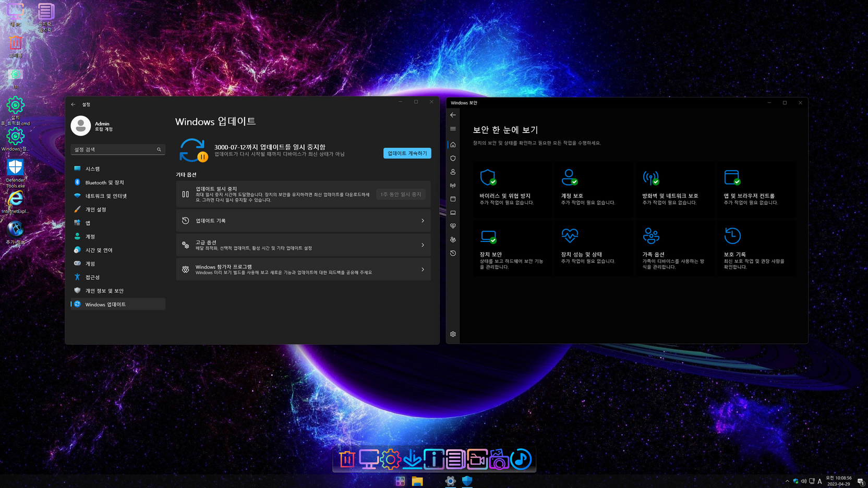The width and height of the screenshot is (868, 488).
Task: Open Virus & threat protection shield icon in Windows Security sidebar
Action: [453, 158]
